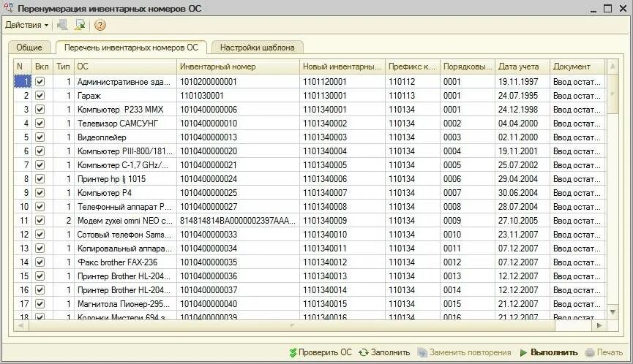
Task: Click the Новый инвентарный column header
Action: [342, 67]
